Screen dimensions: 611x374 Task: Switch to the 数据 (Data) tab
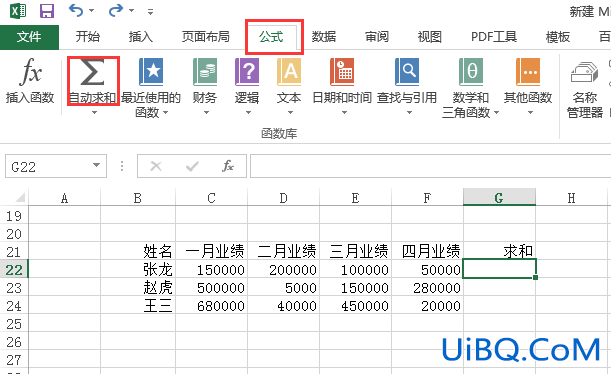(x=324, y=37)
